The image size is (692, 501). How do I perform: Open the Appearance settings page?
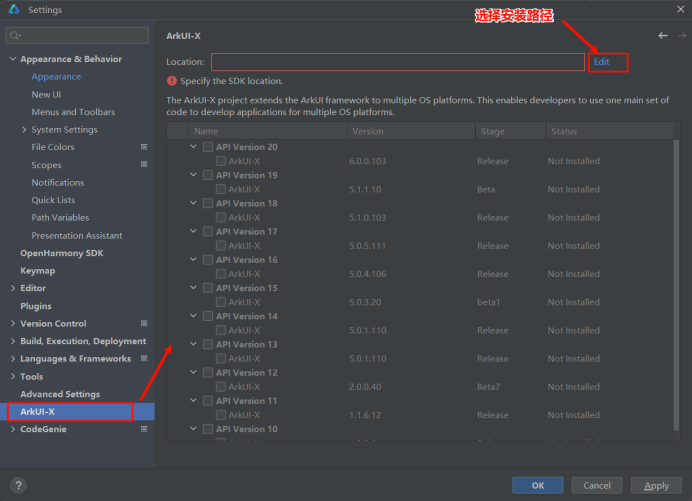pos(56,77)
